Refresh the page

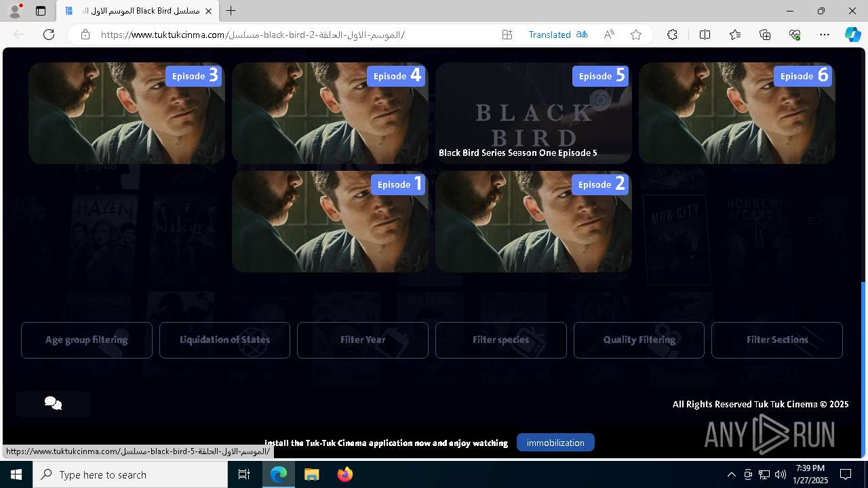49,35
